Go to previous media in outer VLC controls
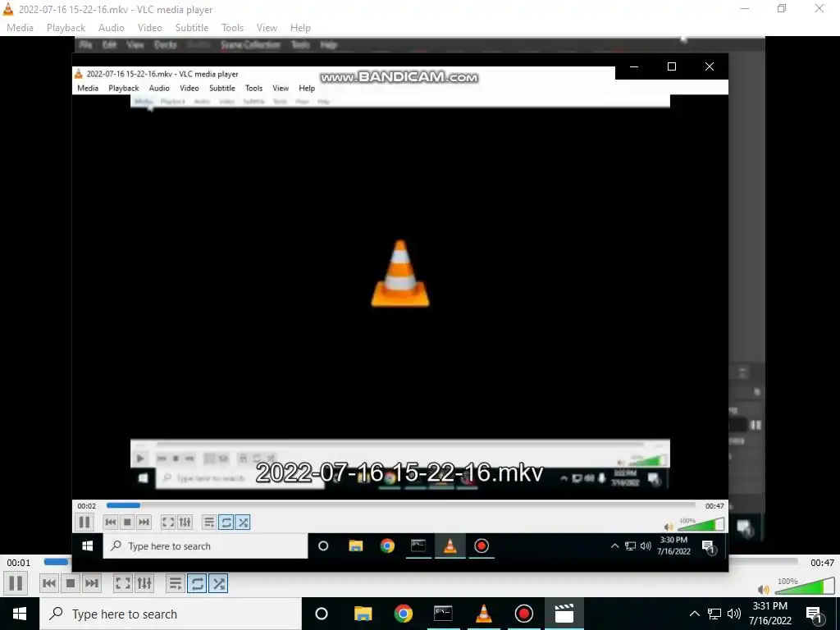 pos(49,583)
